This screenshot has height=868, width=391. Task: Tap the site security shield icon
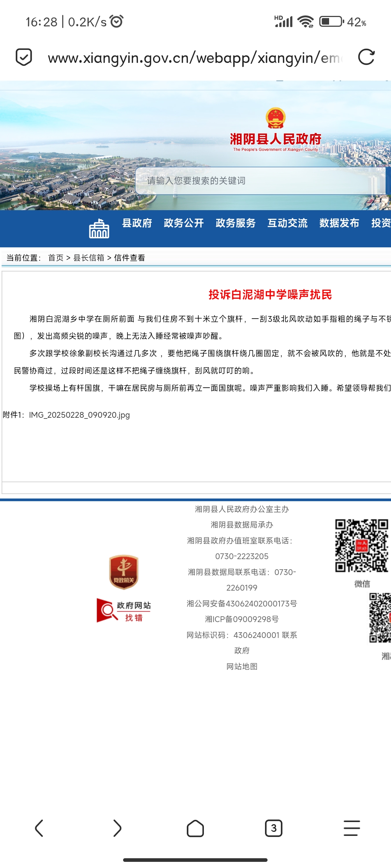pyautogui.click(x=24, y=58)
